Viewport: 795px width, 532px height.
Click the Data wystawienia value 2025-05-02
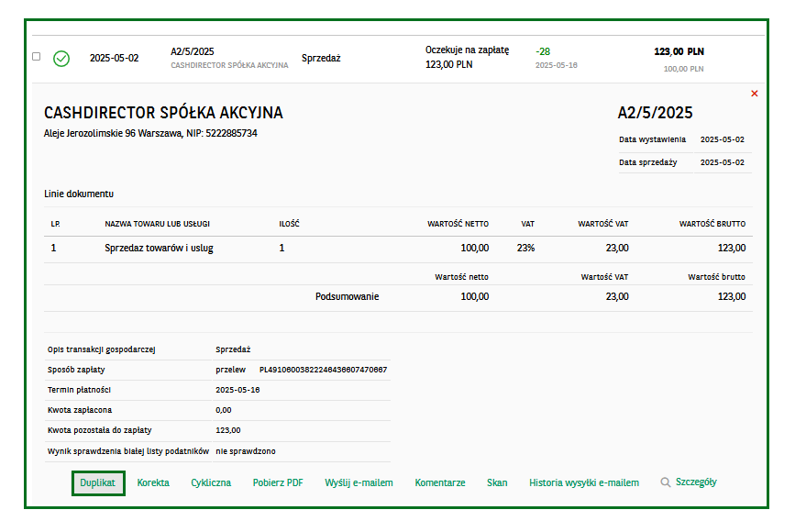point(723,139)
